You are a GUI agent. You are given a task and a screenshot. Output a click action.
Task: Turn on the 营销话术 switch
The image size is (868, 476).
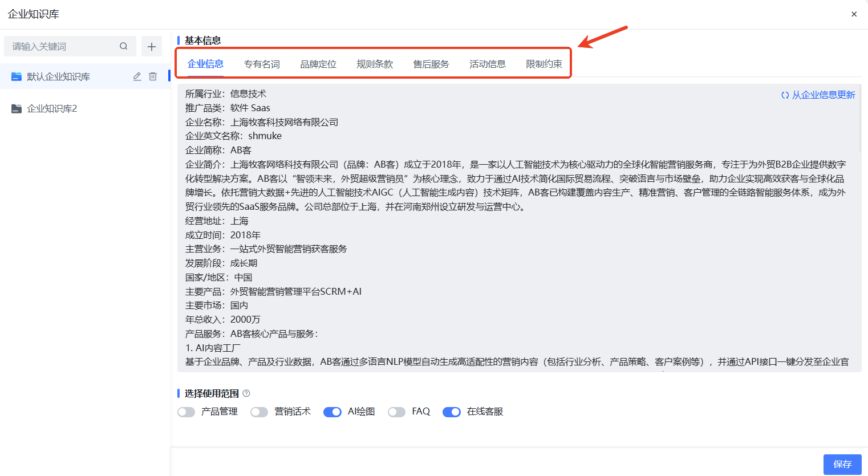[259, 412]
